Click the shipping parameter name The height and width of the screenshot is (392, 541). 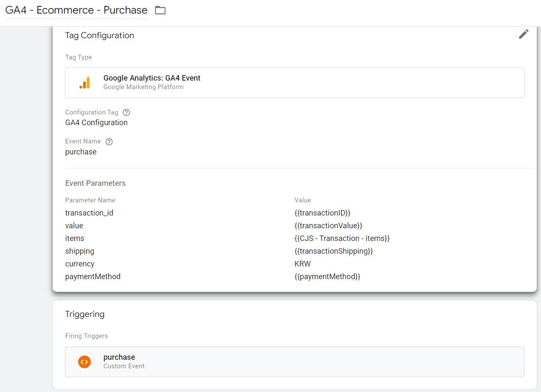pos(79,251)
